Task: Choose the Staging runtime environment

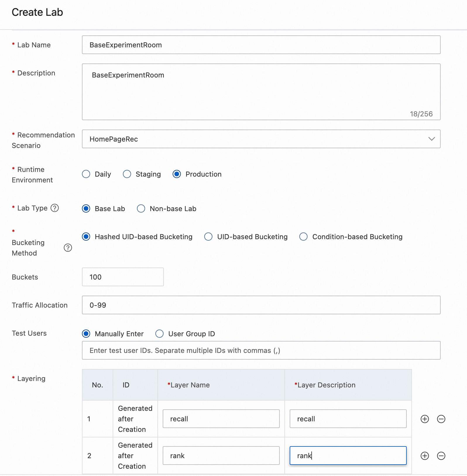Action: click(x=127, y=174)
